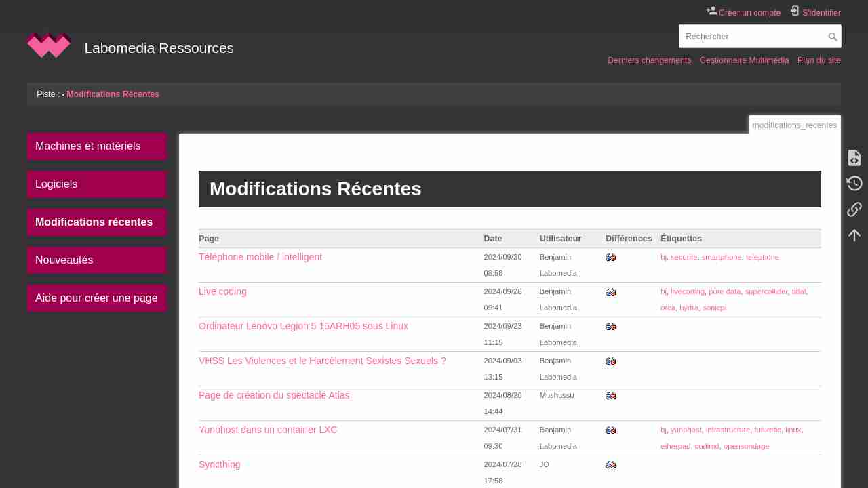Select the supercollider tag link
The height and width of the screenshot is (488, 868).
766,291
